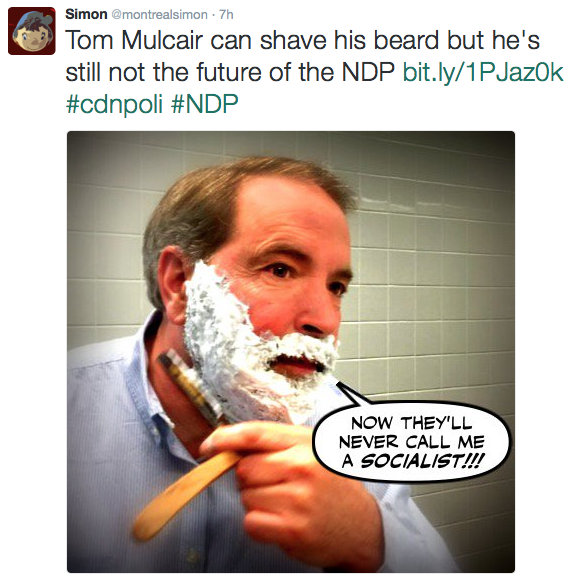Click the razor blade head near the foam
The height and width of the screenshot is (584, 574).
[190, 387]
